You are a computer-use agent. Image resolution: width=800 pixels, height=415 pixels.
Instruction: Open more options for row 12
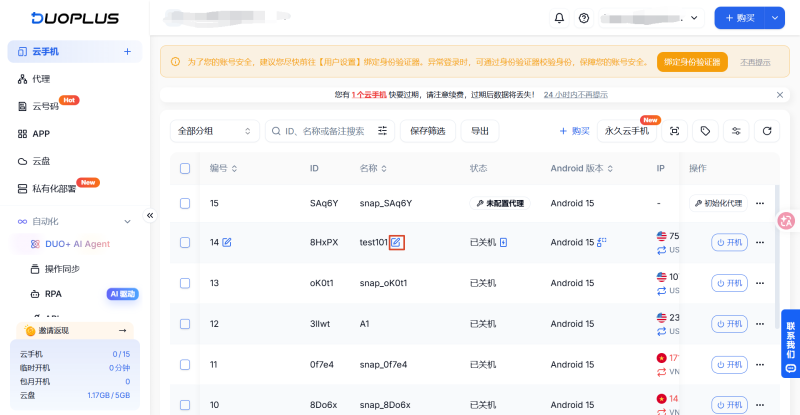pyautogui.click(x=760, y=324)
